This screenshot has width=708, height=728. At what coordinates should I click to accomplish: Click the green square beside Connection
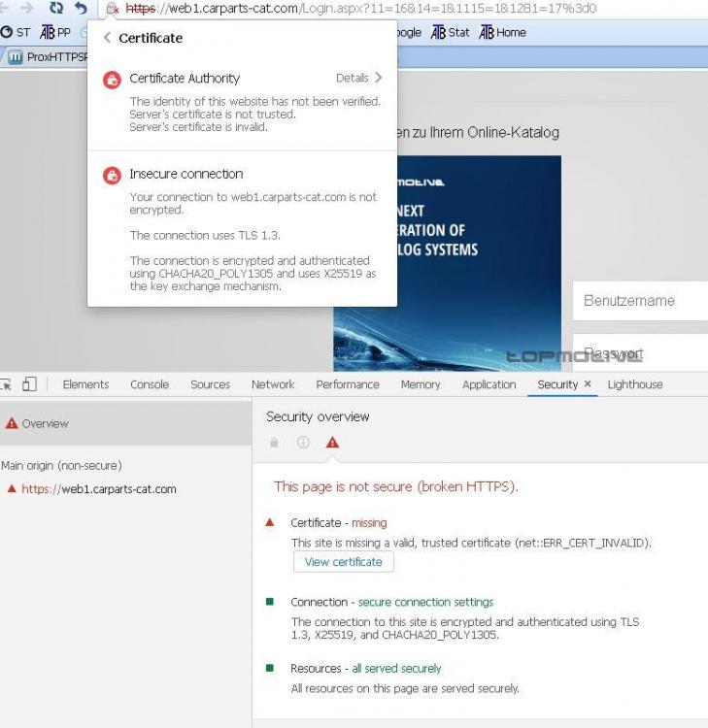(x=269, y=602)
